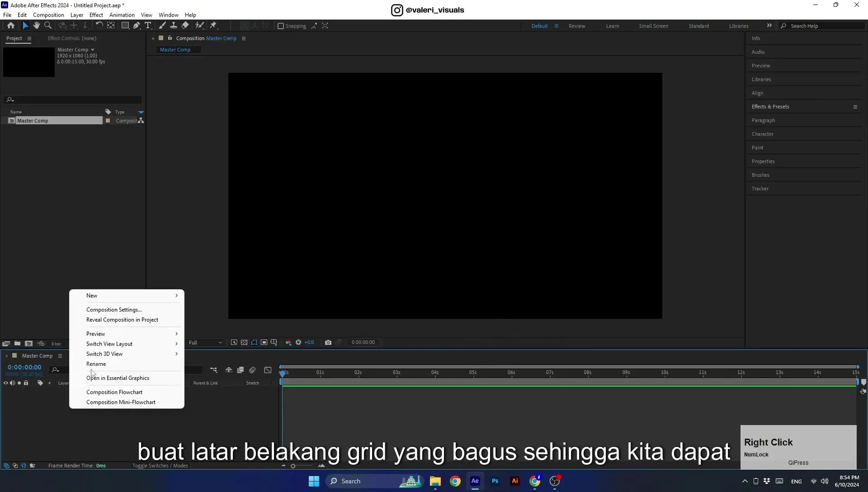Toggle the lock column header in timeline
The height and width of the screenshot is (492, 868).
26,383
